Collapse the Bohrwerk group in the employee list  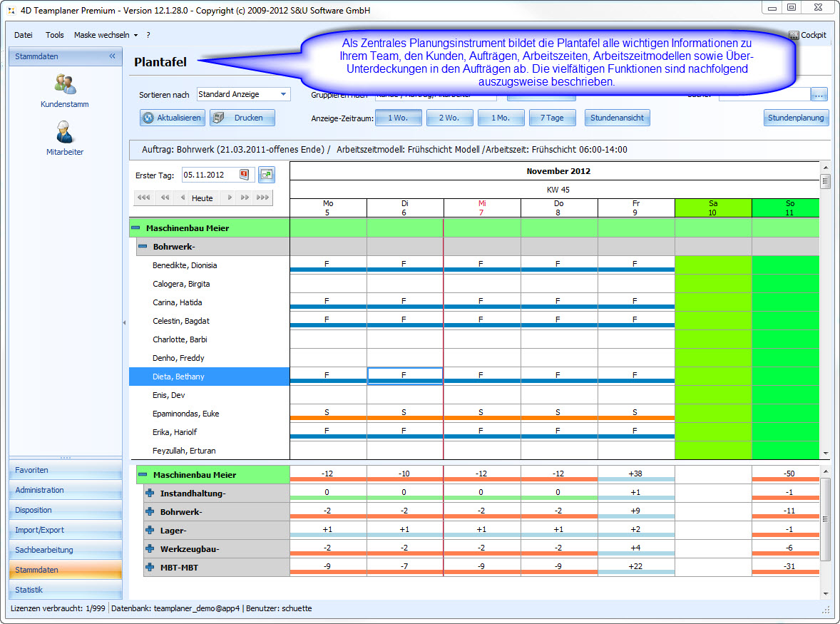(142, 246)
